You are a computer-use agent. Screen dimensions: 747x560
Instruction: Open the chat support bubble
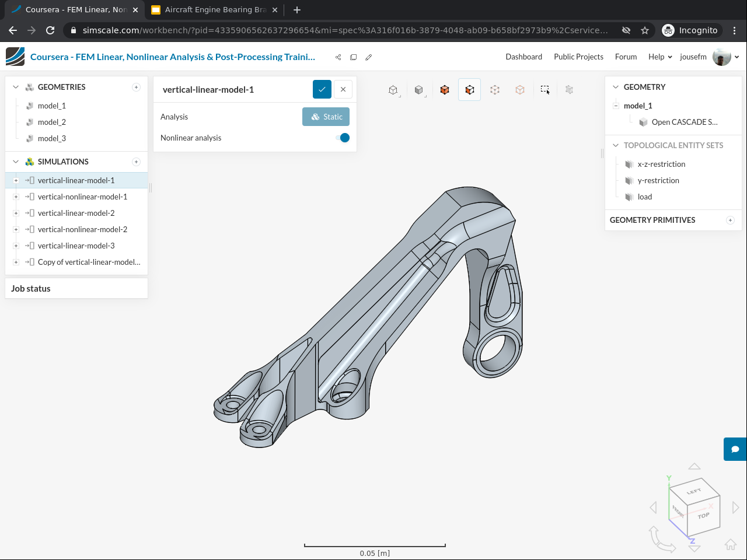pos(735,449)
